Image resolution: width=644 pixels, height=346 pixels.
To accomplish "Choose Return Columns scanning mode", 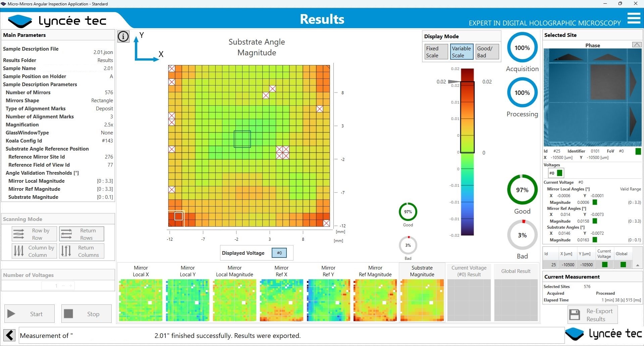I will [82, 251].
